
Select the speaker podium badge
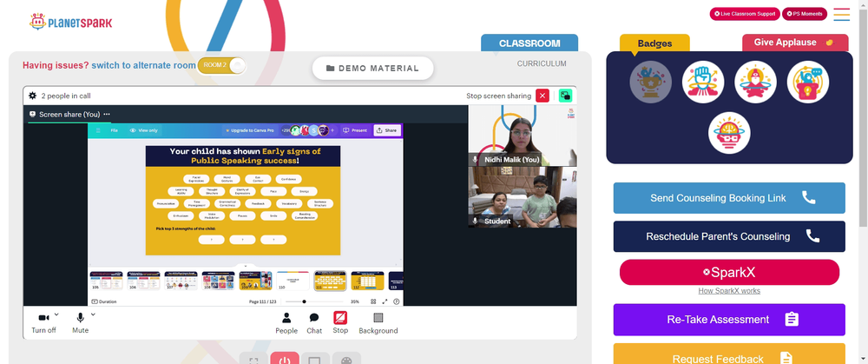point(808,82)
